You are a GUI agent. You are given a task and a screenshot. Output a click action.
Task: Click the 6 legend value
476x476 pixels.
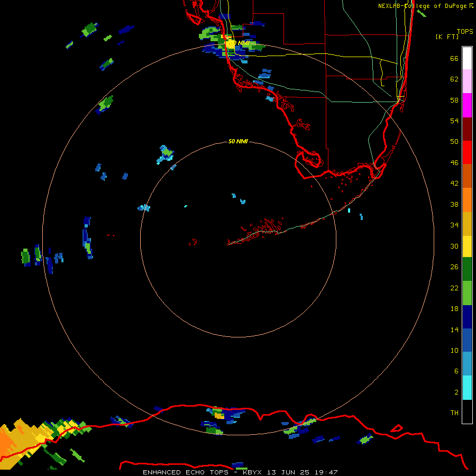[x=456, y=371]
